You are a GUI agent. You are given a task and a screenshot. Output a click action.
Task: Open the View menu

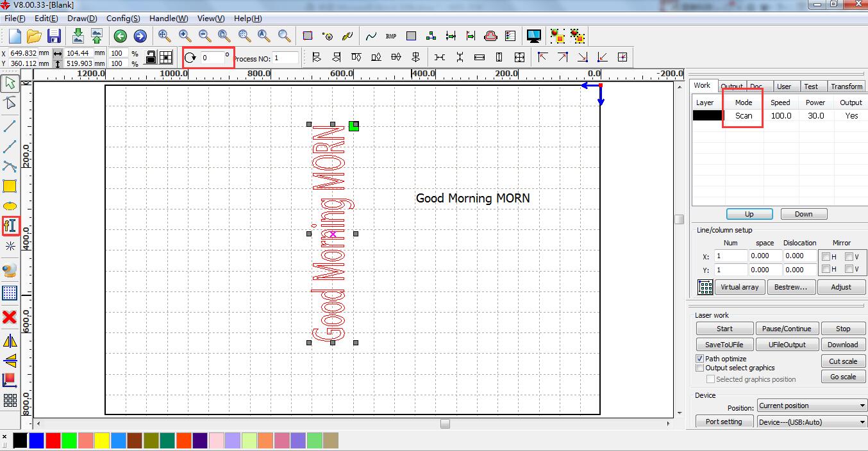[211, 19]
